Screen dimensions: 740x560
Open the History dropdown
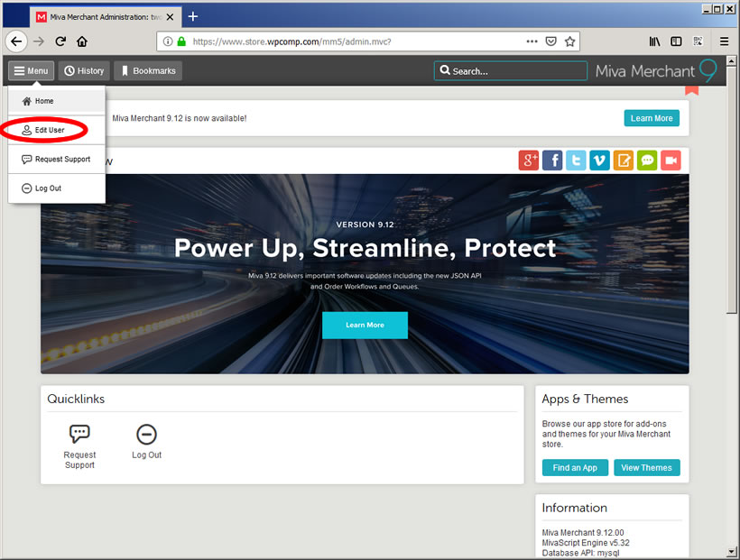click(83, 71)
